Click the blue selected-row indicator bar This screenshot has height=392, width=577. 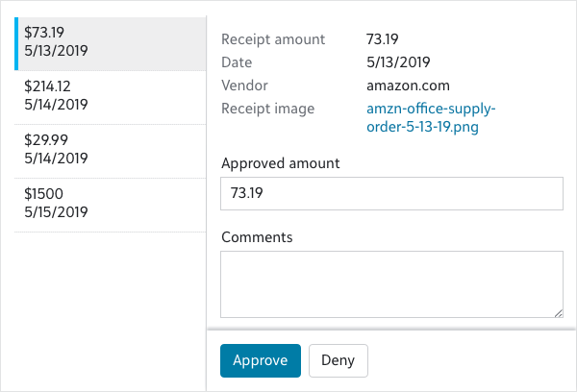[x=15, y=44]
